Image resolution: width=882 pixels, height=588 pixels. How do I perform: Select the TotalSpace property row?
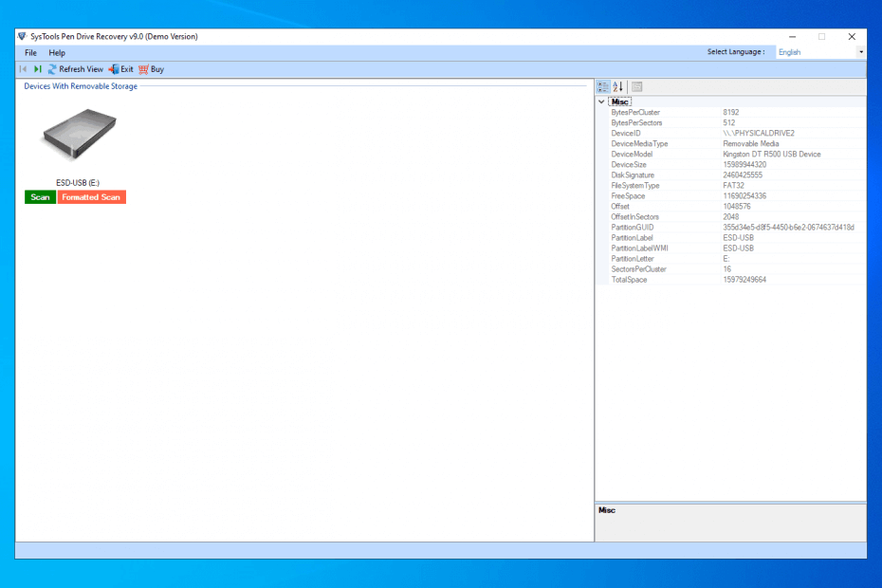[738, 280]
